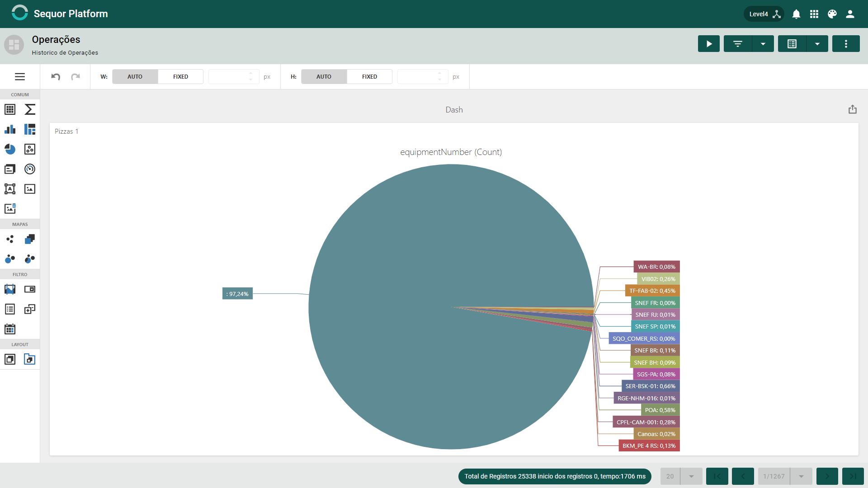The height and width of the screenshot is (488, 868).
Task: Add a geo point map widget
Action: [x=10, y=239]
